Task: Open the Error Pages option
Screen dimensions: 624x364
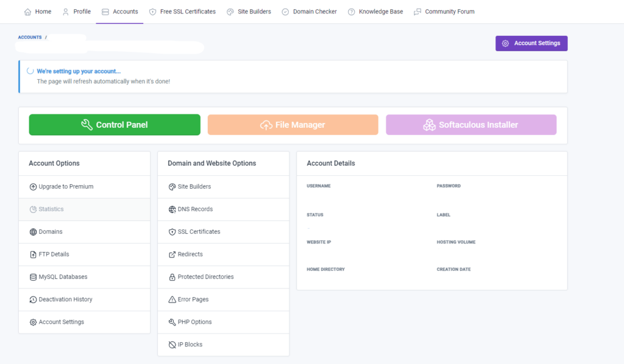Action: pyautogui.click(x=223, y=299)
